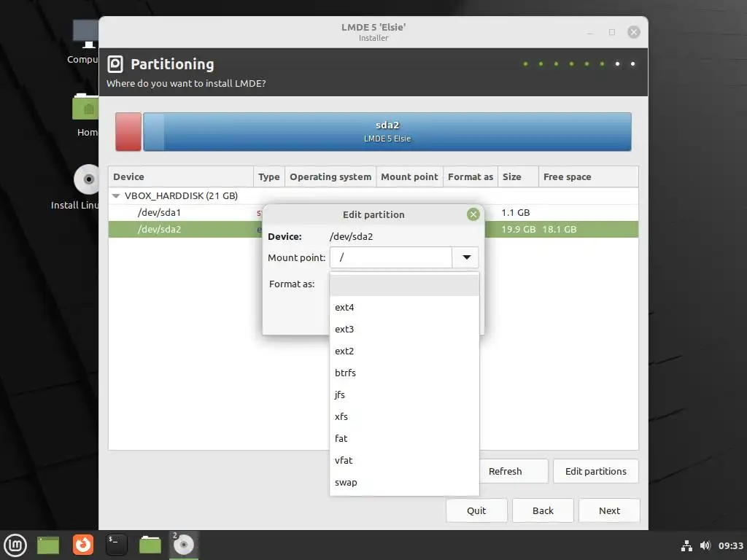Open the Linux Mint start menu
The height and width of the screenshot is (560, 747).
tap(15, 545)
